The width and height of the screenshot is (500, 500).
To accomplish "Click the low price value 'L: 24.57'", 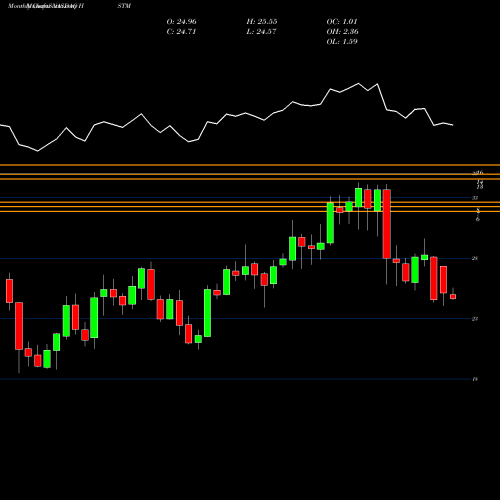I will 261,32.
